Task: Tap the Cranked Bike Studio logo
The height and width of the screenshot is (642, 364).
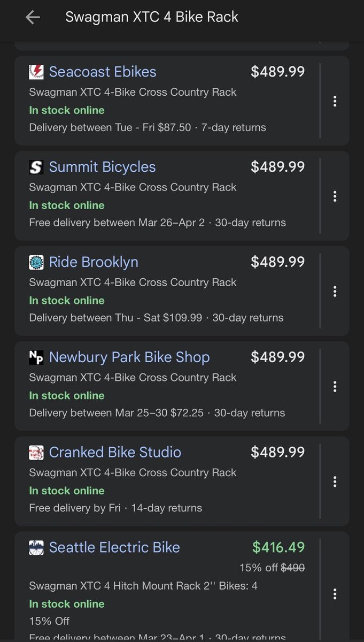Action: [x=36, y=453]
